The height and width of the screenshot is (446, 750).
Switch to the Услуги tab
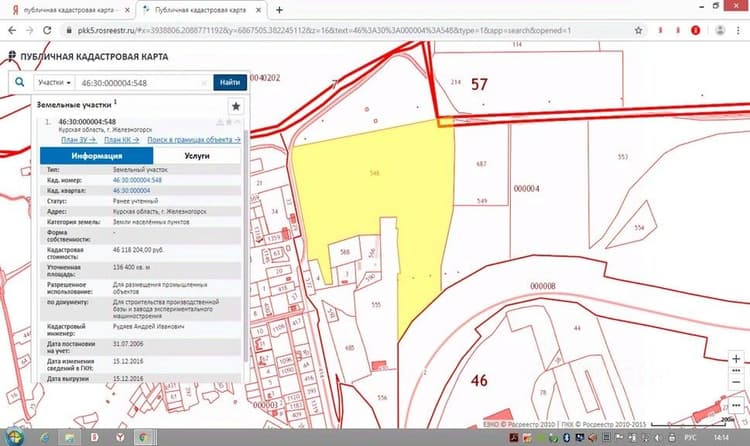tap(197, 156)
